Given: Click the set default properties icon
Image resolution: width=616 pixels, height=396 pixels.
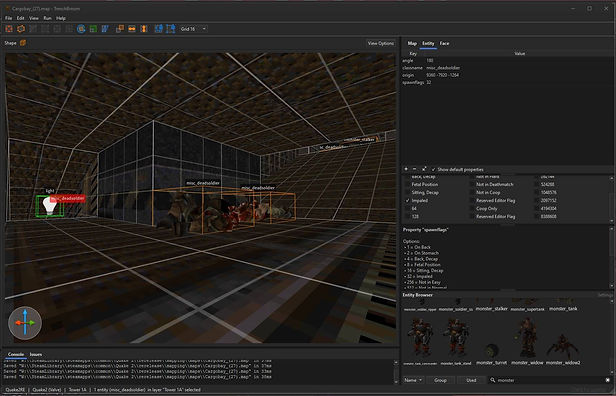Looking at the screenshot, I should (x=424, y=169).
